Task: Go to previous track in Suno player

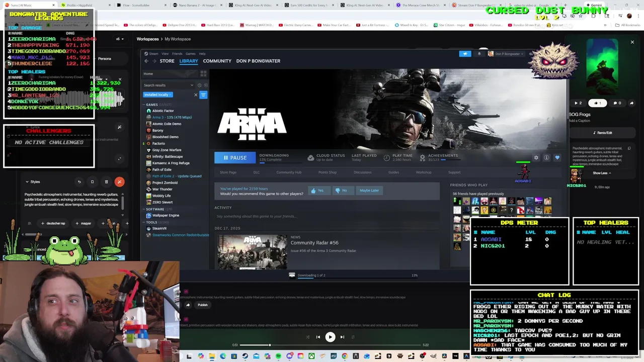Action: (318, 337)
